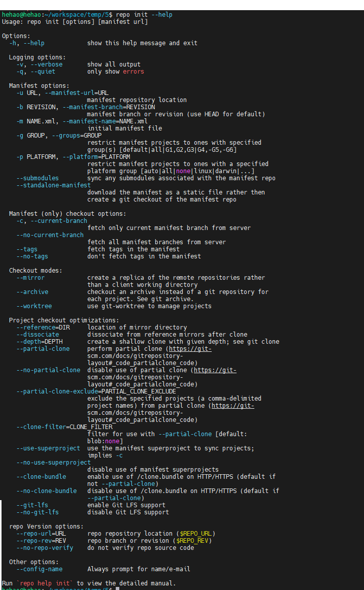Screen dimensions: 364x590
Task: Click the --standalone-manifest option
Action: coord(53,185)
